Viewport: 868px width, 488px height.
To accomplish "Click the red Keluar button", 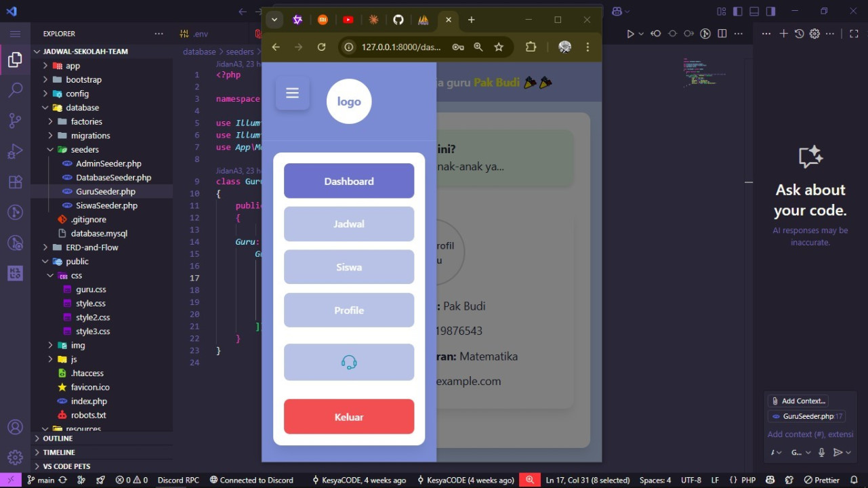I will 349,417.
